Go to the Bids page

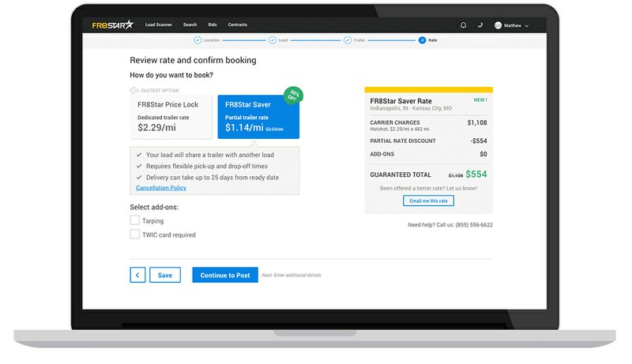pyautogui.click(x=213, y=24)
